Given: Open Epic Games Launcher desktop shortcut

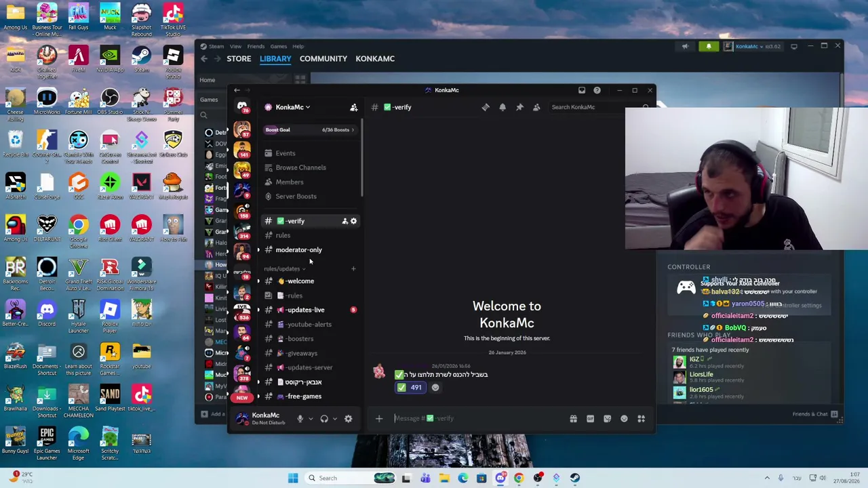Looking at the screenshot, I should 47,441.
